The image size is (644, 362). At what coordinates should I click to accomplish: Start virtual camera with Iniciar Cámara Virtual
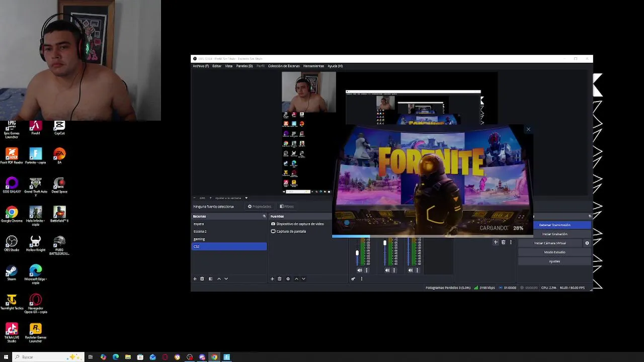point(550,243)
